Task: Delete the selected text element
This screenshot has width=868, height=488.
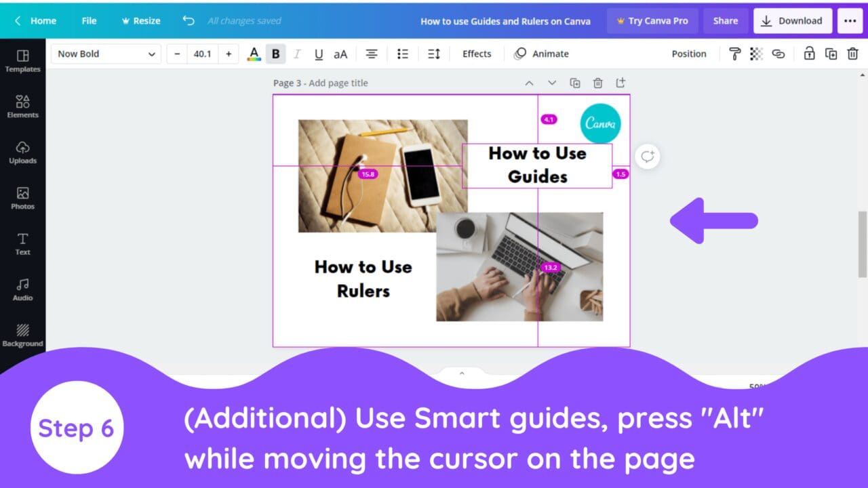Action: point(852,54)
